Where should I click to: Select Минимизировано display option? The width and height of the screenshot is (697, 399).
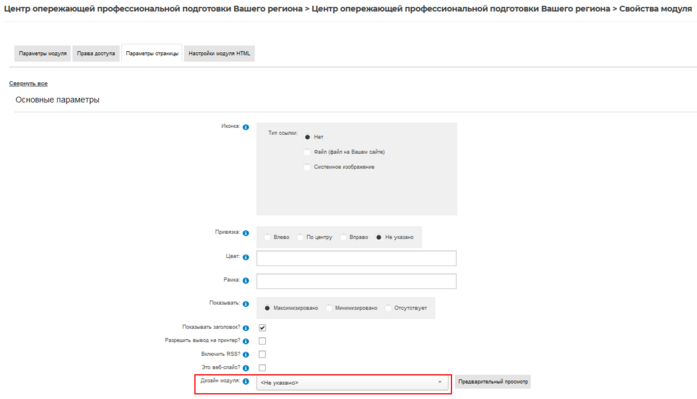[329, 308]
